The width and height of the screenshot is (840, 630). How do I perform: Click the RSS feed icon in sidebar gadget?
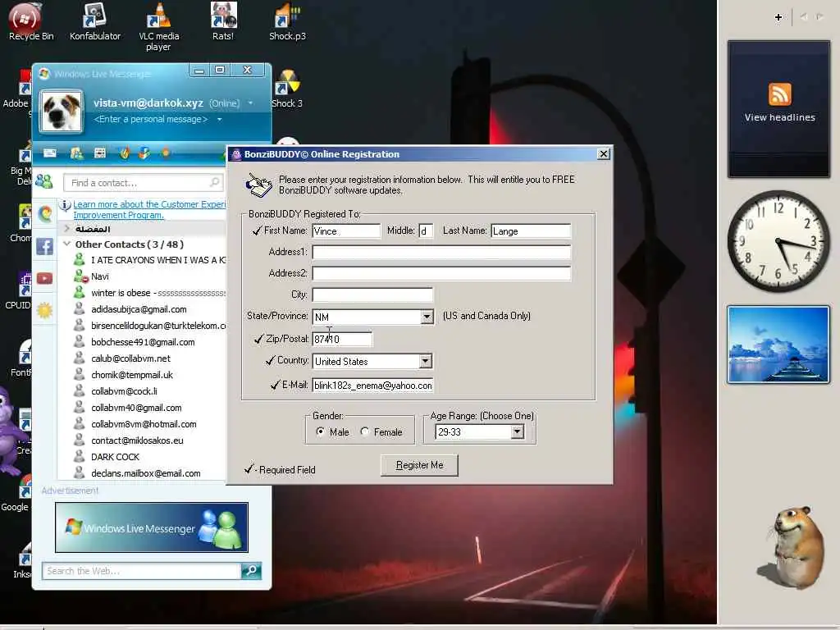click(779, 94)
